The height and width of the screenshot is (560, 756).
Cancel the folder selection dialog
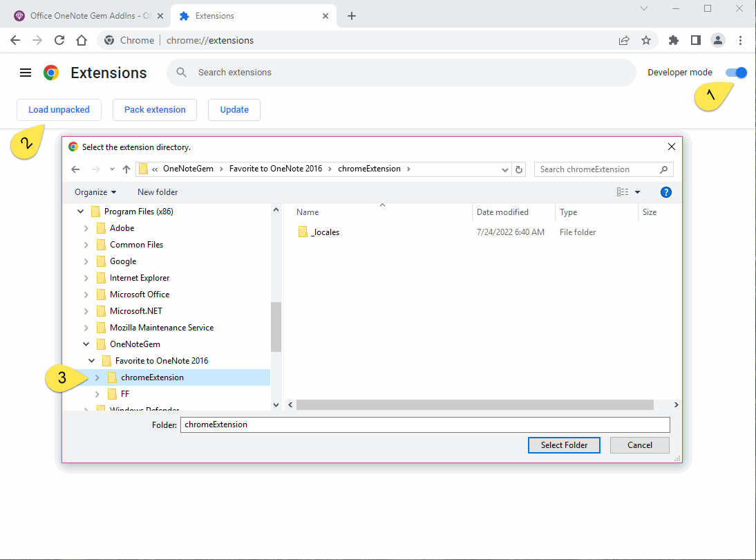(639, 445)
